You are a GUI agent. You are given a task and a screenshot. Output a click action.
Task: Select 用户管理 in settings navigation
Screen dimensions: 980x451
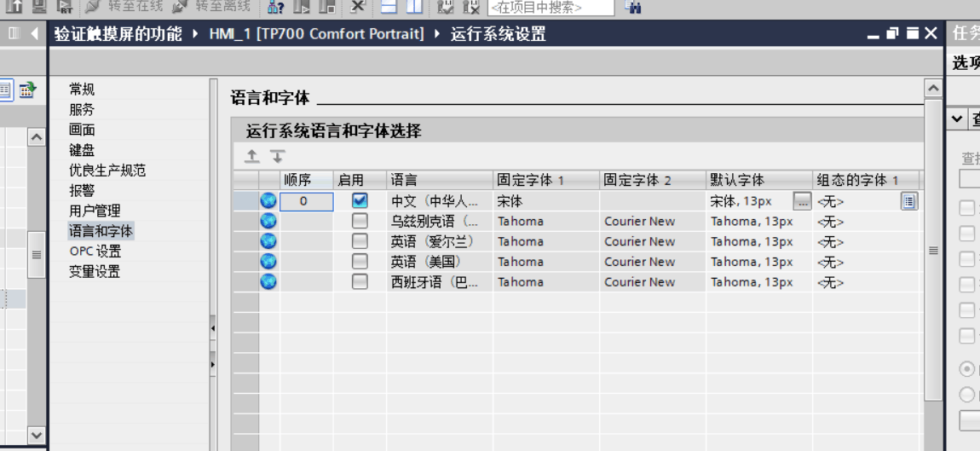(95, 211)
